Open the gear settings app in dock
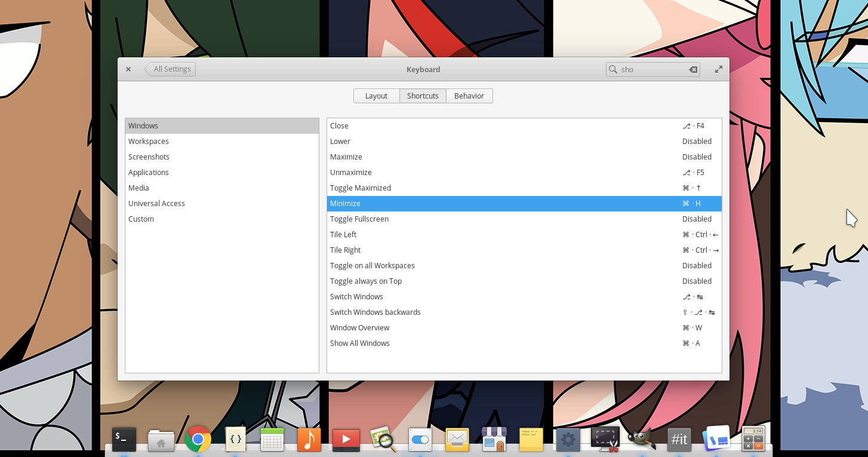 point(568,440)
